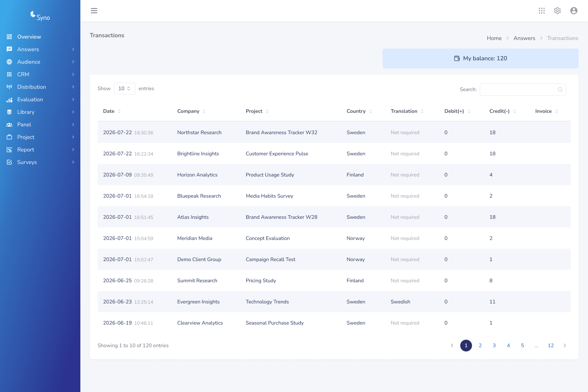Click the Syno logo
The image size is (588, 392).
tap(40, 16)
